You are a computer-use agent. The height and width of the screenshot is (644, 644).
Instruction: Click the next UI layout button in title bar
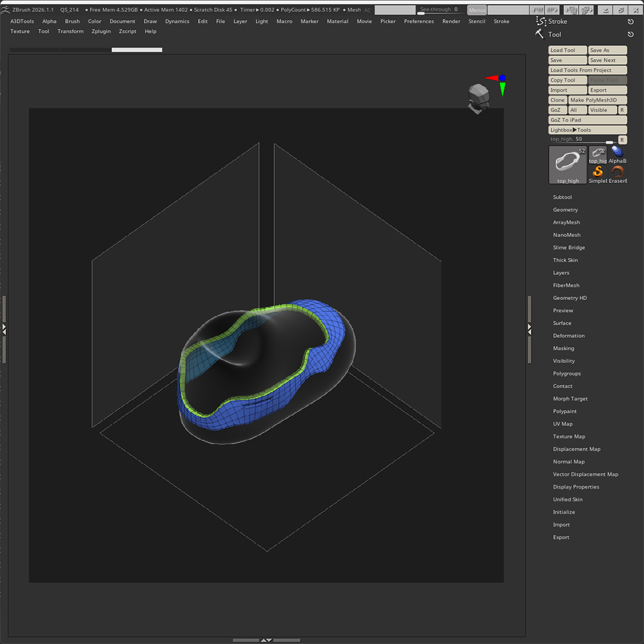pyautogui.click(x=586, y=10)
